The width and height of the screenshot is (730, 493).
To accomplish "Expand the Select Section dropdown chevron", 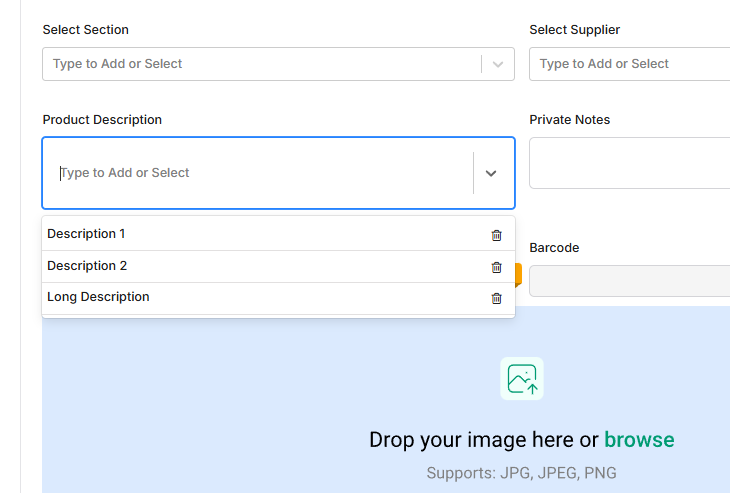I will point(498,64).
